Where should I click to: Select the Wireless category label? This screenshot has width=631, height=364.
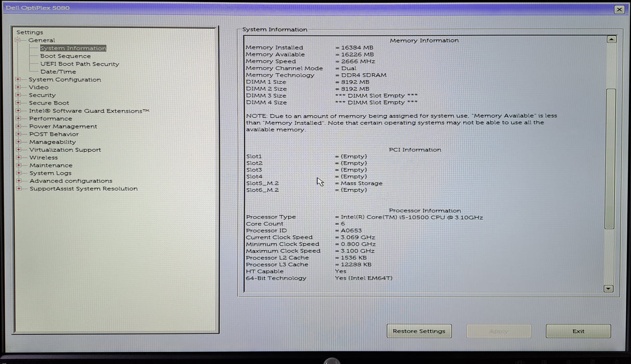(x=44, y=158)
